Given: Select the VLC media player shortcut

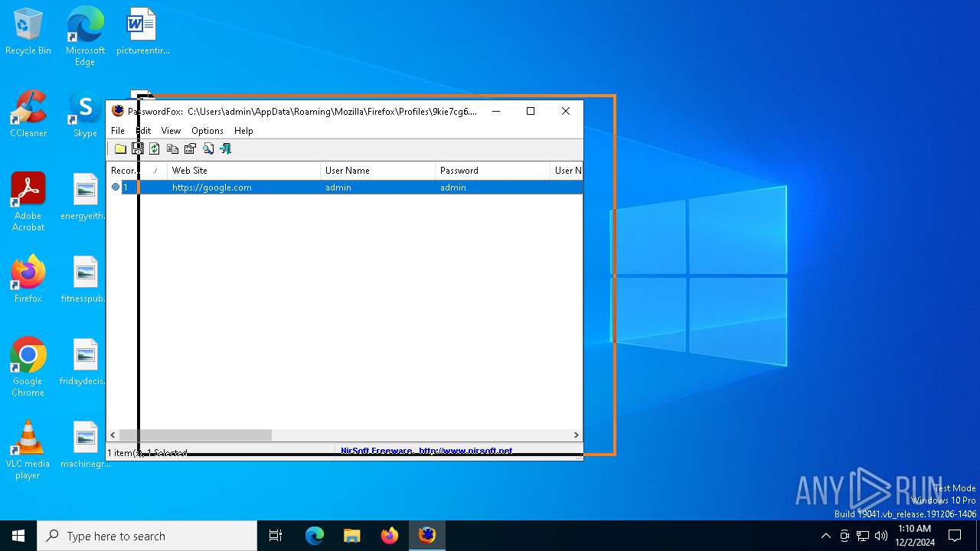Looking at the screenshot, I should coord(28,450).
